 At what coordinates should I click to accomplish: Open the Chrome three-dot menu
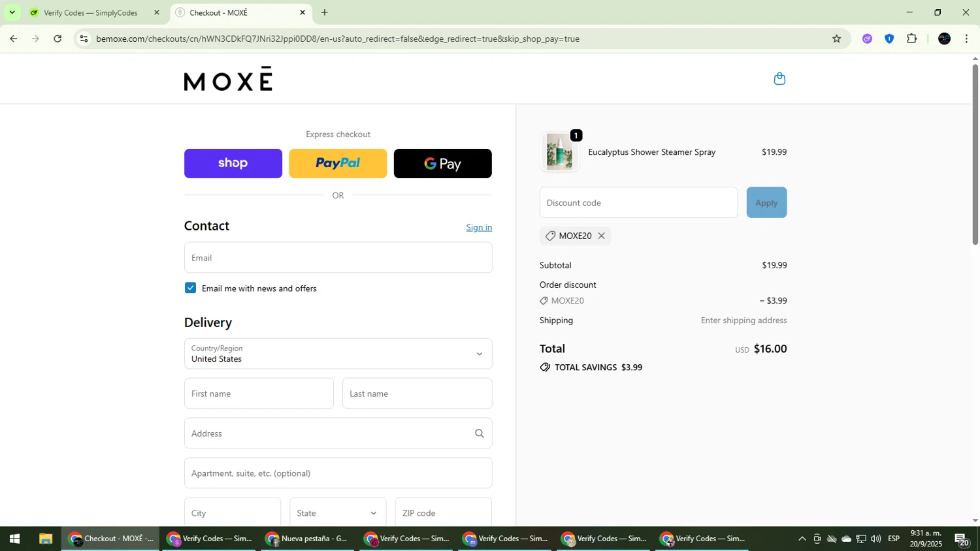[966, 39]
